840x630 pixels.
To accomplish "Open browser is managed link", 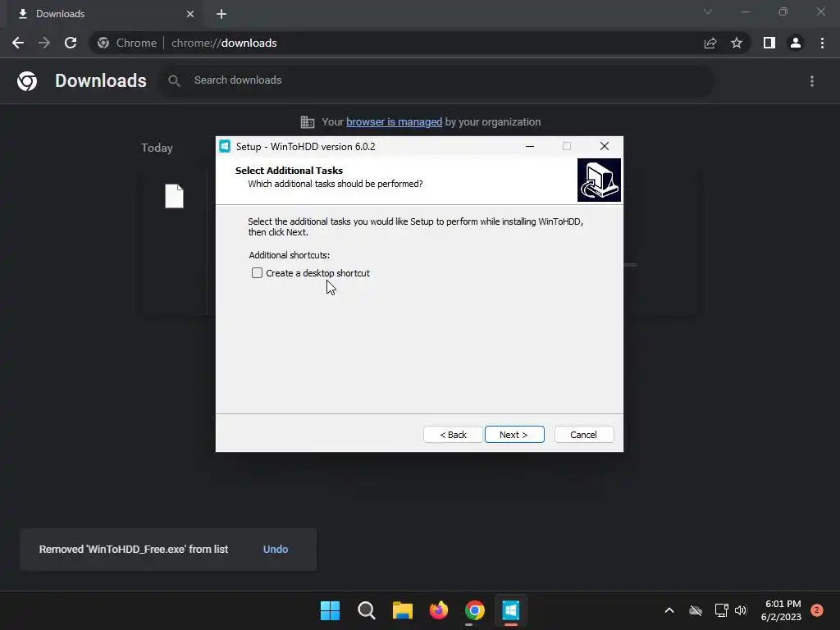I will [394, 121].
